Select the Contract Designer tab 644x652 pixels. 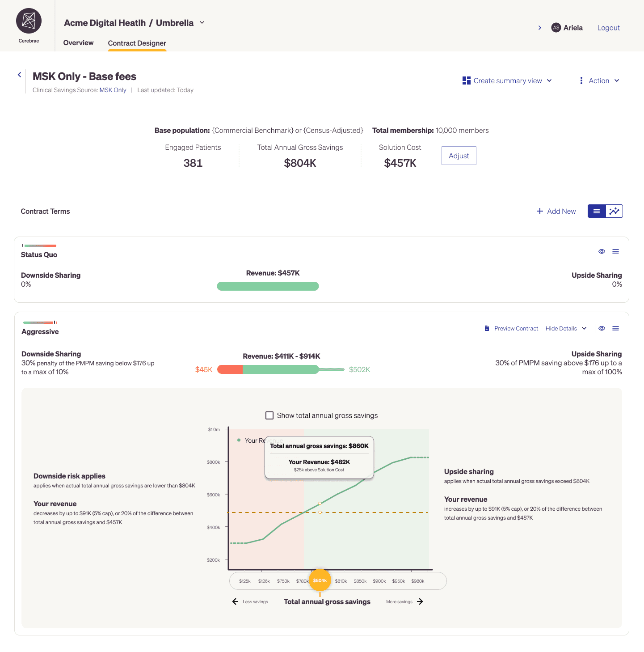pyautogui.click(x=137, y=43)
